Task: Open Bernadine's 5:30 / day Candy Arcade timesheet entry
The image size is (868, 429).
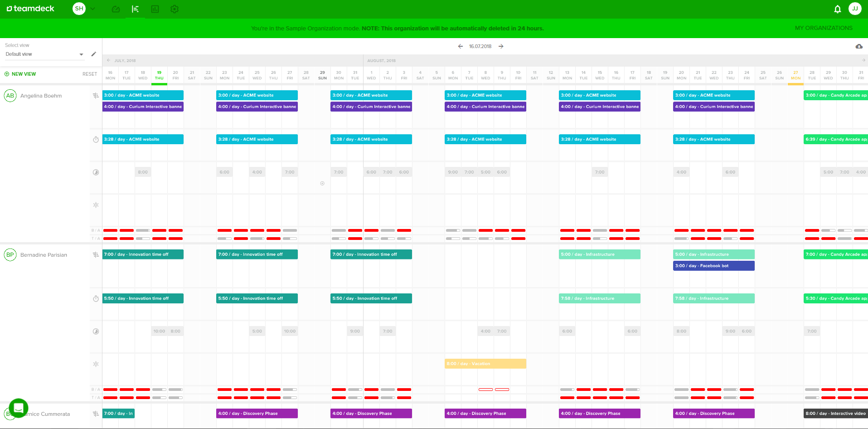Action: [836, 298]
